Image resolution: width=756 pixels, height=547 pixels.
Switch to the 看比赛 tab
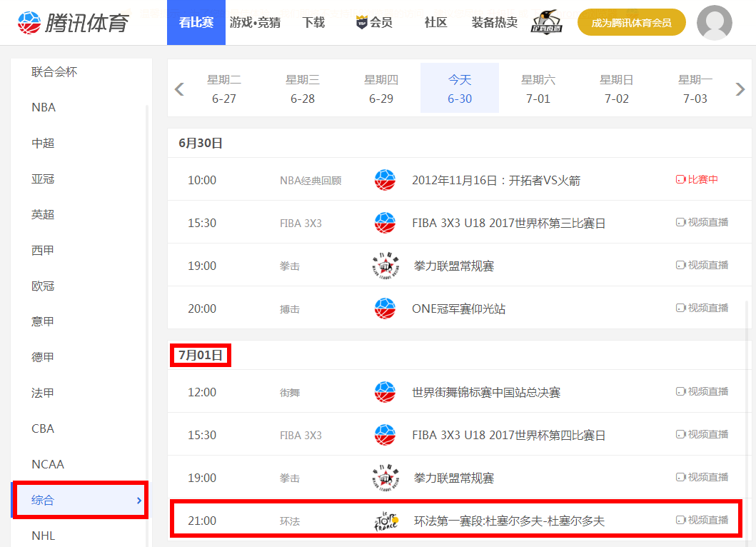[196, 23]
